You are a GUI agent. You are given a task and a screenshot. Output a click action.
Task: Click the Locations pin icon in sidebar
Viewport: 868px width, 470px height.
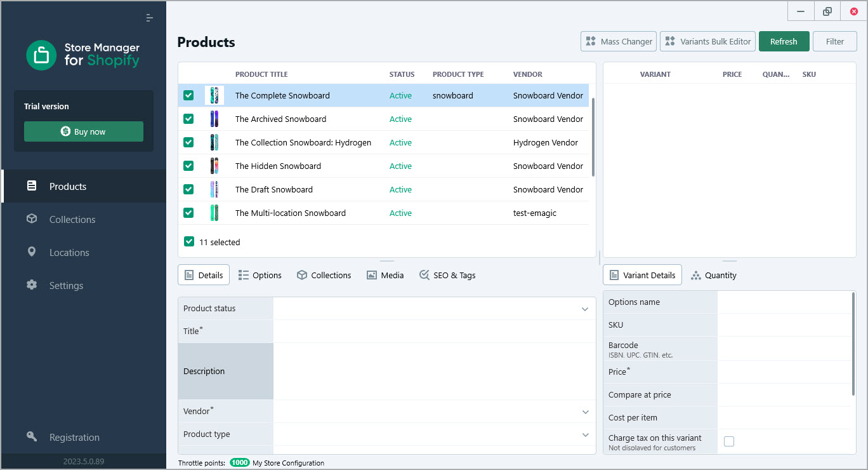(x=32, y=252)
